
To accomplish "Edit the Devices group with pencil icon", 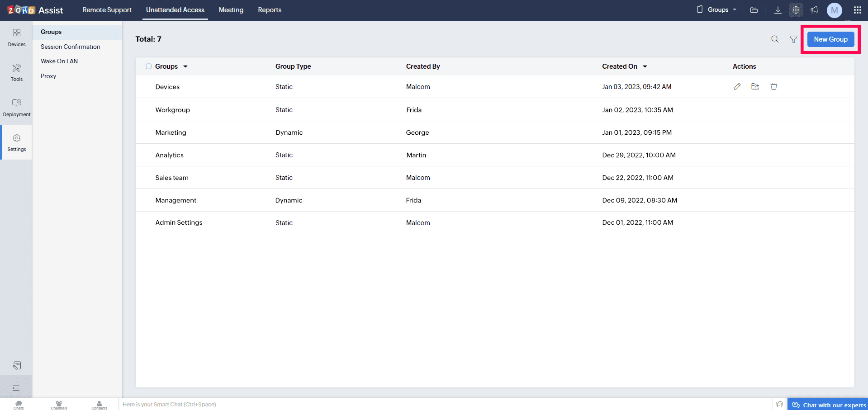I will pos(737,86).
